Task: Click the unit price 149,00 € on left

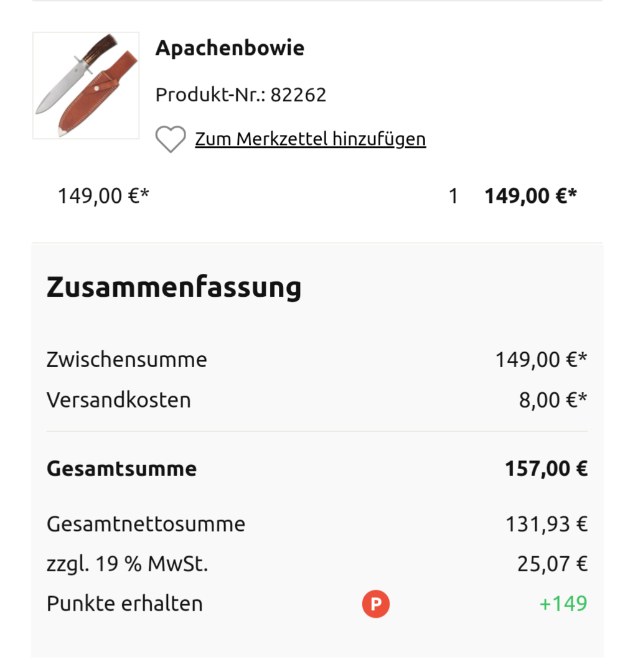Action: (103, 196)
